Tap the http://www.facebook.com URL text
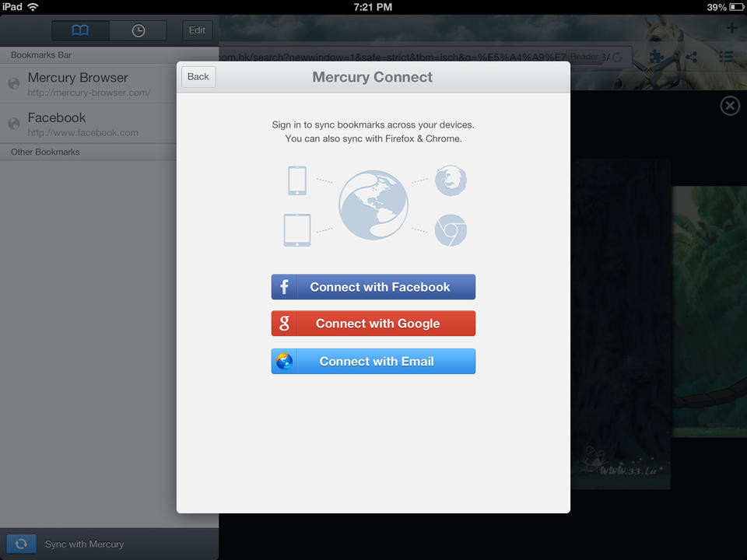747x560 pixels. point(83,133)
